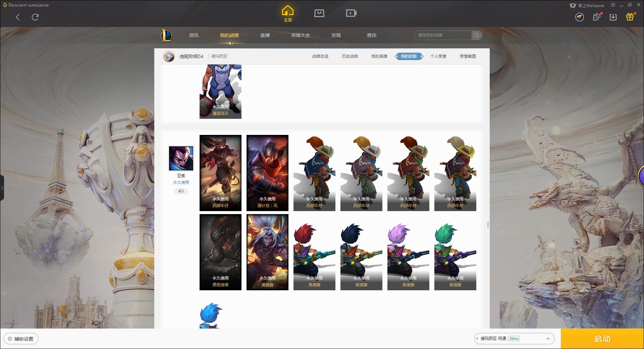Switch to the 发现 tab
644x349 pixels.
tap(336, 35)
